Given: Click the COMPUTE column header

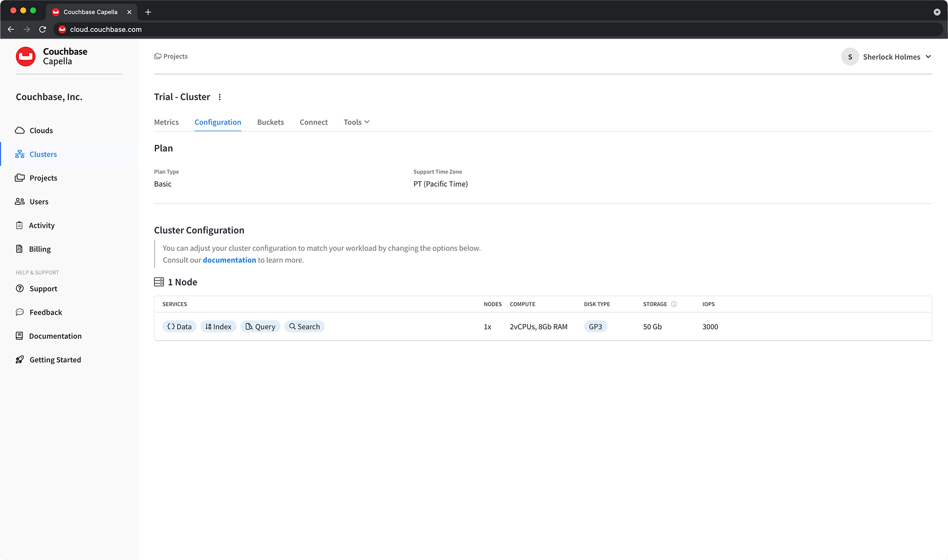Looking at the screenshot, I should click(522, 304).
